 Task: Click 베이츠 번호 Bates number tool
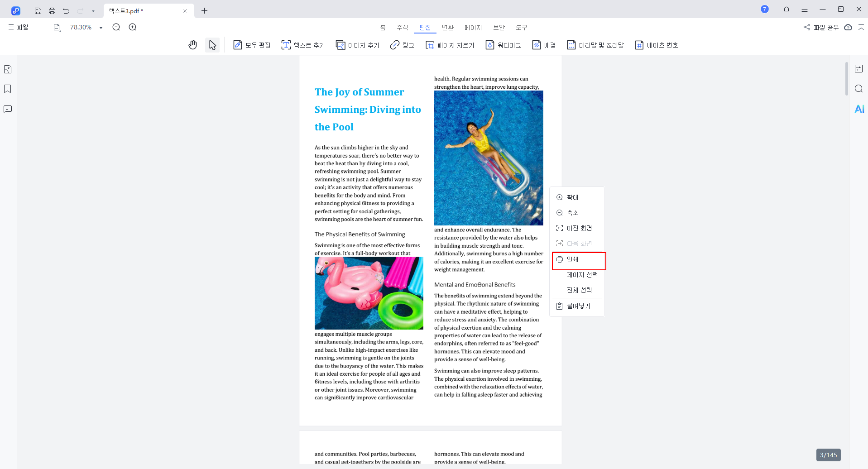coord(657,45)
